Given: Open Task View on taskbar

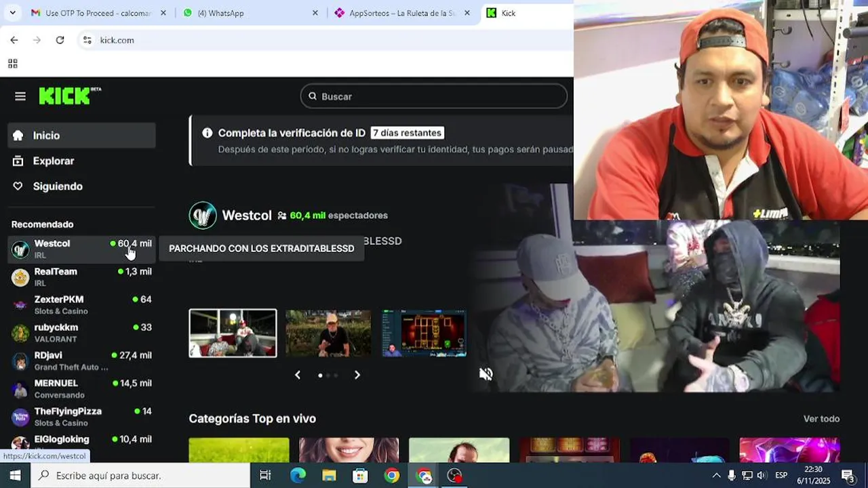Looking at the screenshot, I should tap(265, 475).
